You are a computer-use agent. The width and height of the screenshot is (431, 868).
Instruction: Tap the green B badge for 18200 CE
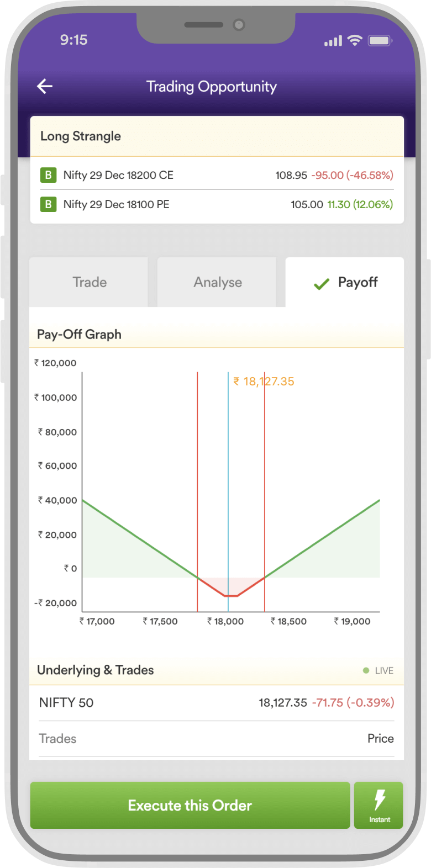pyautogui.click(x=48, y=175)
